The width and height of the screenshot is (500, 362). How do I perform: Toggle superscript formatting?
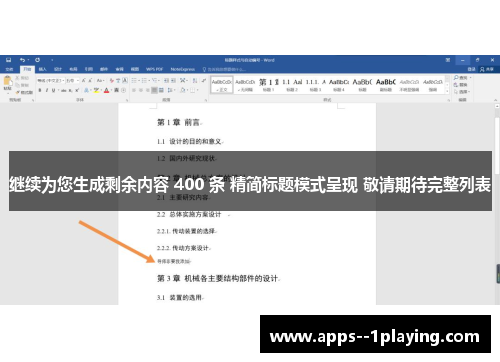coord(77,90)
